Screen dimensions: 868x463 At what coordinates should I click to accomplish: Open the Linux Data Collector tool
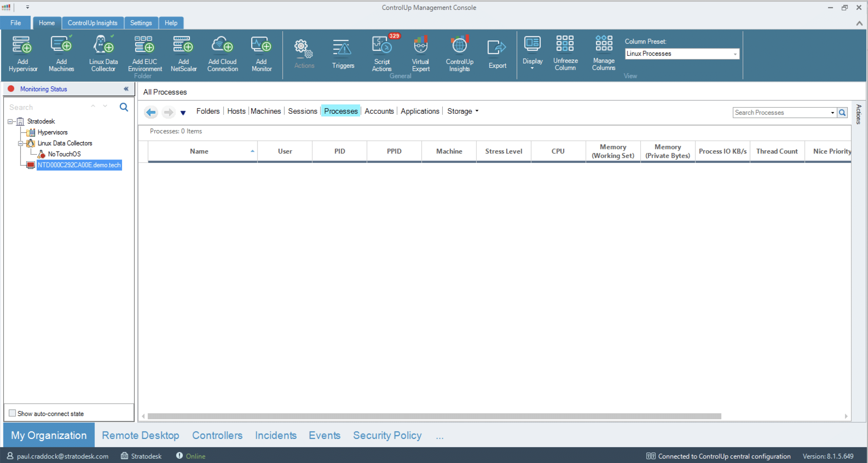[103, 54]
